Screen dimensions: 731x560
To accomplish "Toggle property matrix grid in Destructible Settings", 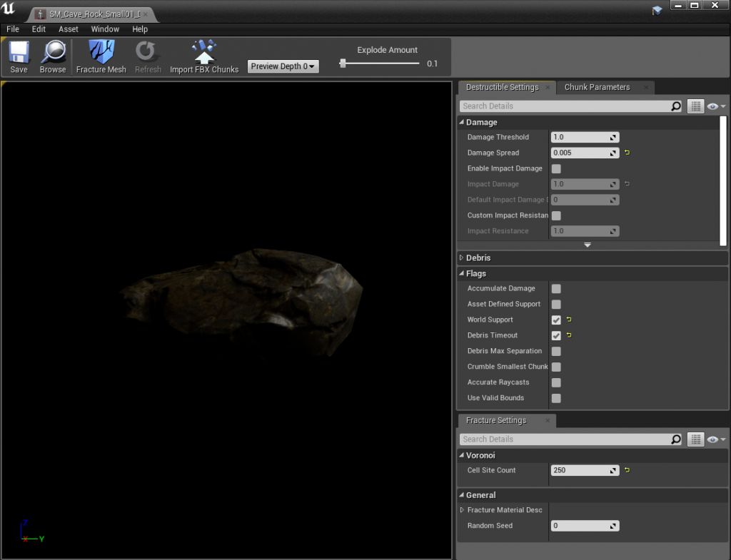I will pyautogui.click(x=695, y=106).
